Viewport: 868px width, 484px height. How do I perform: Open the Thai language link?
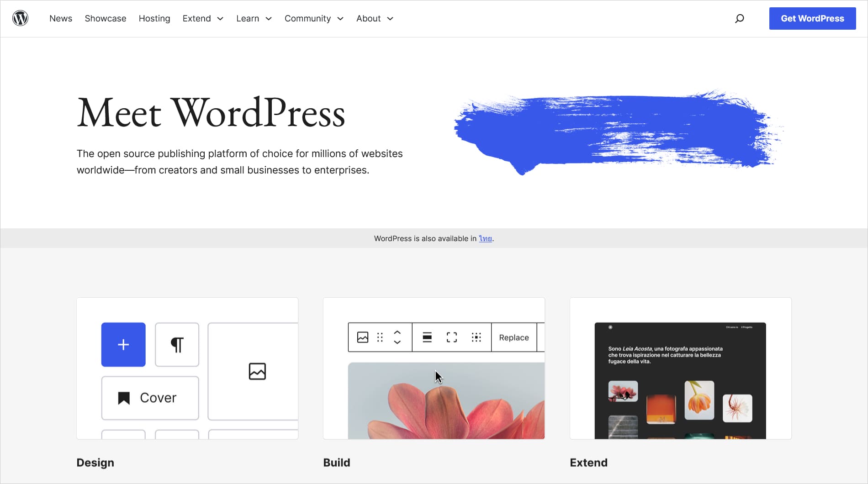pyautogui.click(x=486, y=238)
